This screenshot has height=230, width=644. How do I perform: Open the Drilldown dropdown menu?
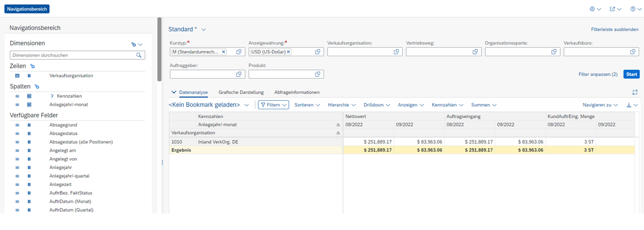(x=377, y=105)
